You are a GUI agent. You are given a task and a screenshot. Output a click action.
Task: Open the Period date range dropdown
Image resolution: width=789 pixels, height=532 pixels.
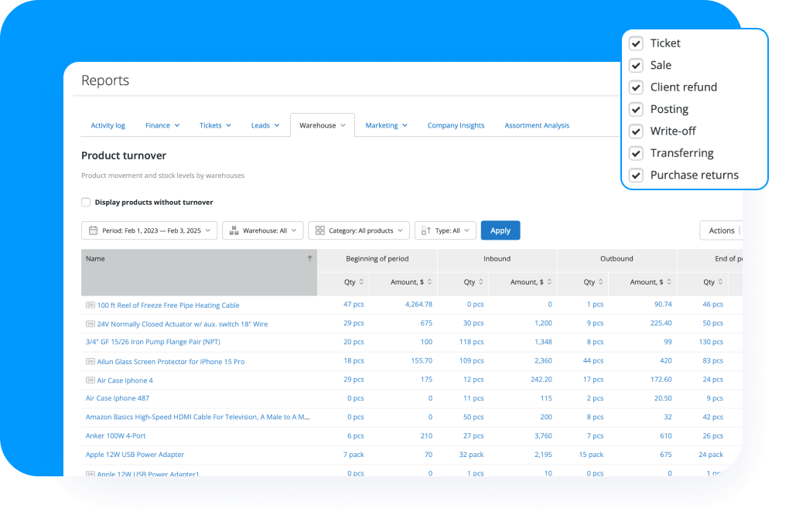[x=149, y=230]
